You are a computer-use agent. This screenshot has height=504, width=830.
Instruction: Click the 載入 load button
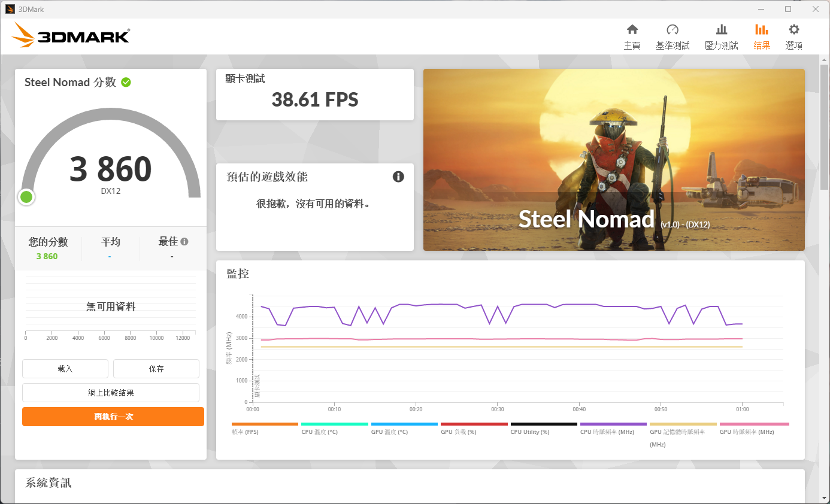click(65, 369)
